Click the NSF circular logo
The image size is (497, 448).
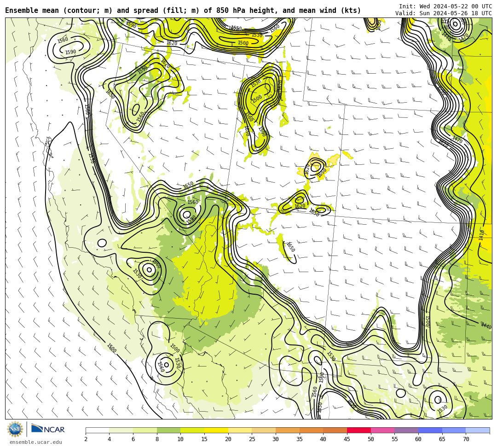point(15,429)
